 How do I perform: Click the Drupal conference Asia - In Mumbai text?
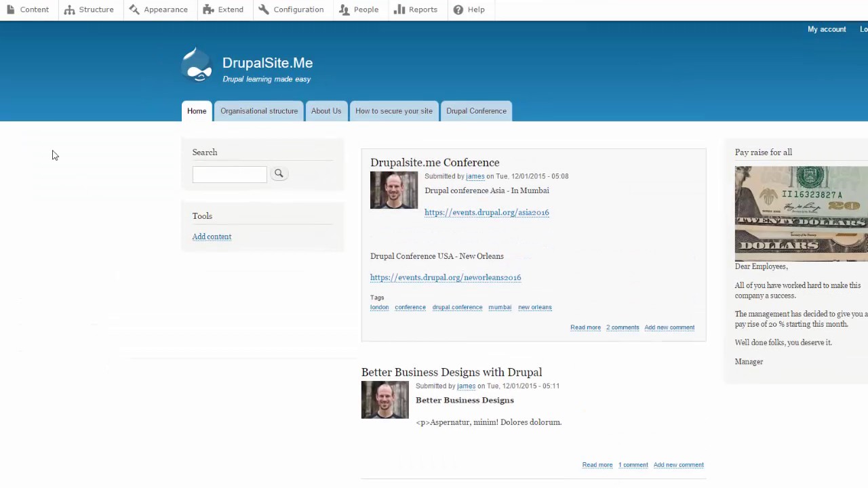click(487, 190)
